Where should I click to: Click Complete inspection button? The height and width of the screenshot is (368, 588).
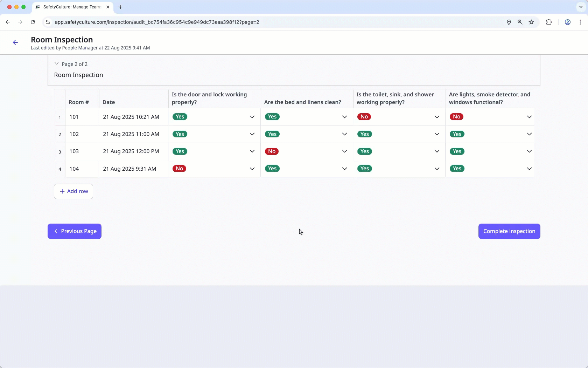509,231
